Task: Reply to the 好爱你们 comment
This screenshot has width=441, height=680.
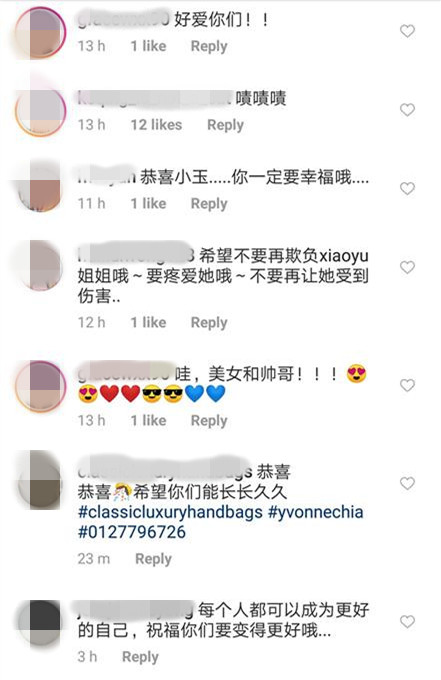Action: 209,46
